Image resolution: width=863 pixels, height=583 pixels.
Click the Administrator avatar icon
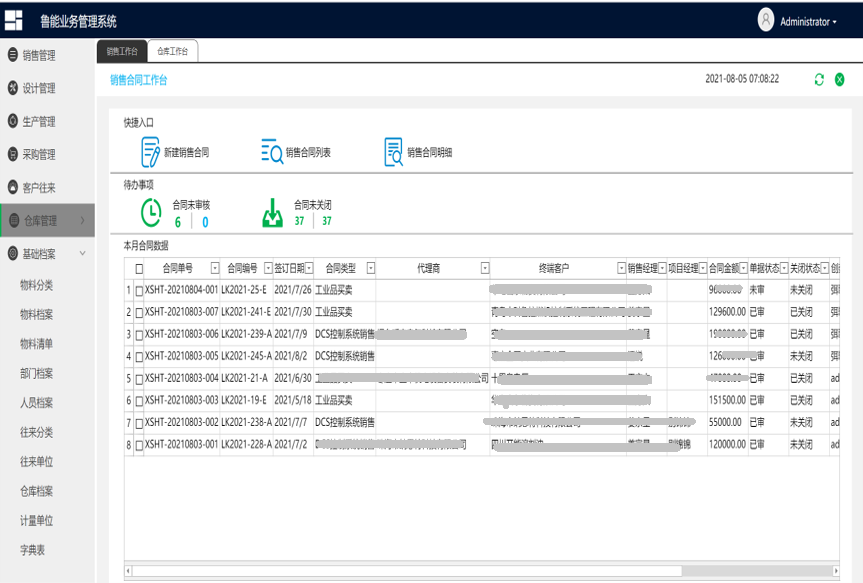click(766, 20)
